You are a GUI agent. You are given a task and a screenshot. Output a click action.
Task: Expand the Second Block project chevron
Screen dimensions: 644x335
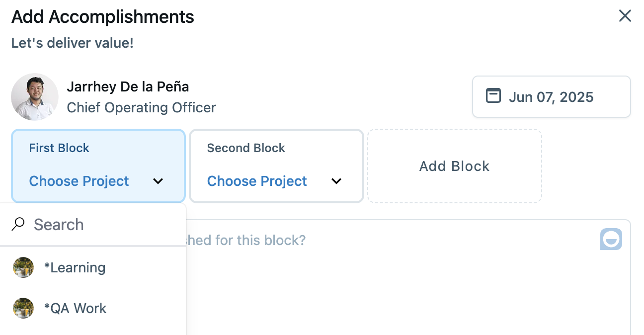(336, 181)
